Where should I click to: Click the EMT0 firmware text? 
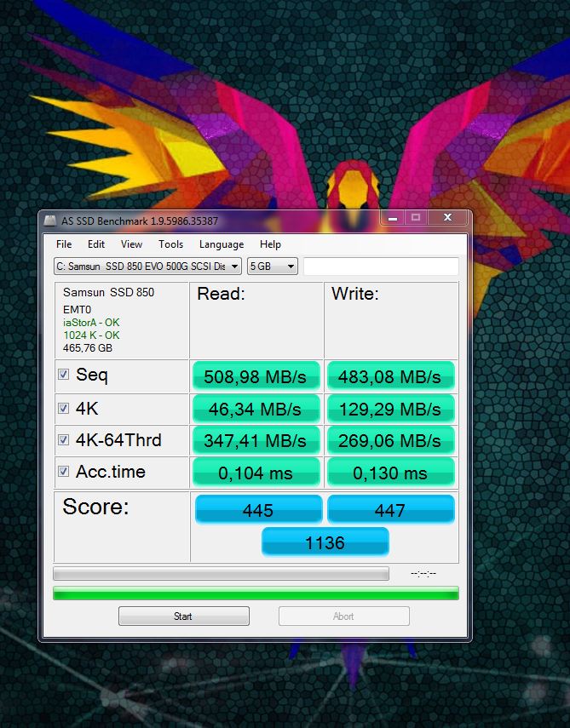tap(78, 310)
